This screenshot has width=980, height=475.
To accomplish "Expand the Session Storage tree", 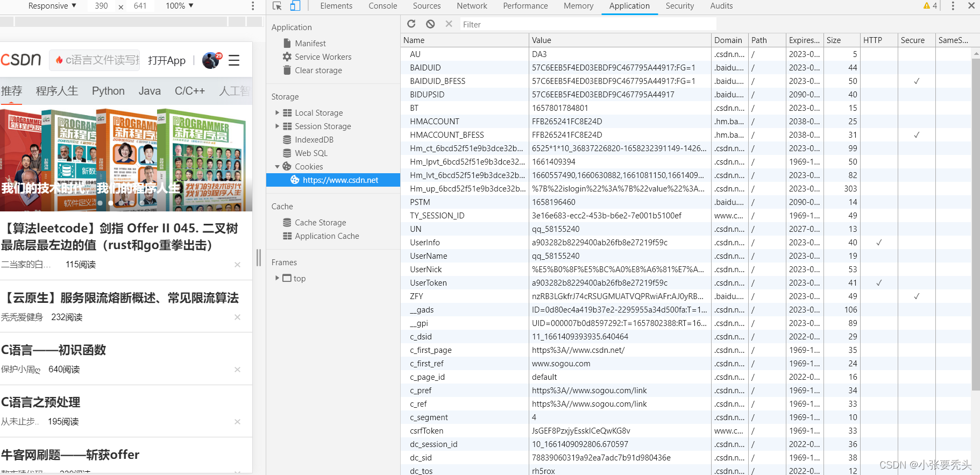I will (277, 126).
